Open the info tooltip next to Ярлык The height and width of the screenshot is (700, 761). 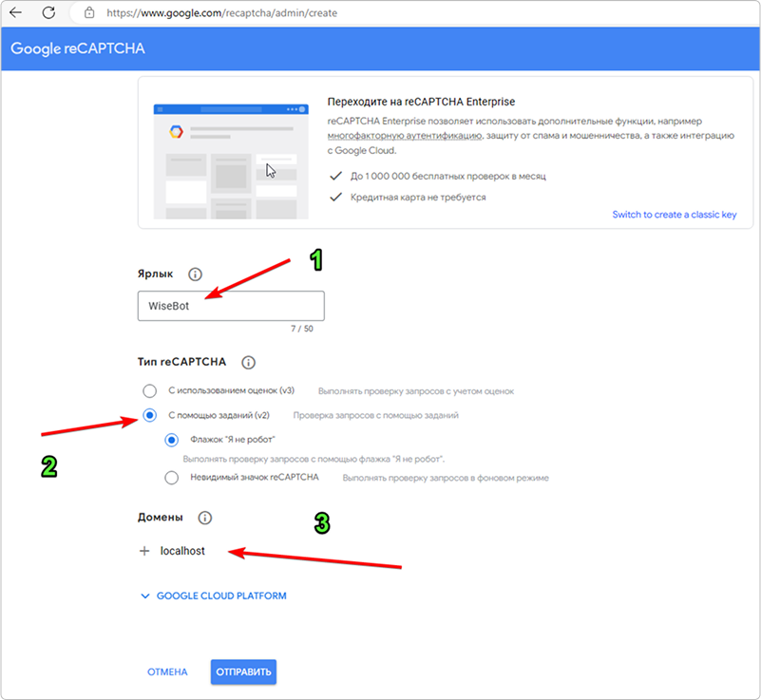195,274
